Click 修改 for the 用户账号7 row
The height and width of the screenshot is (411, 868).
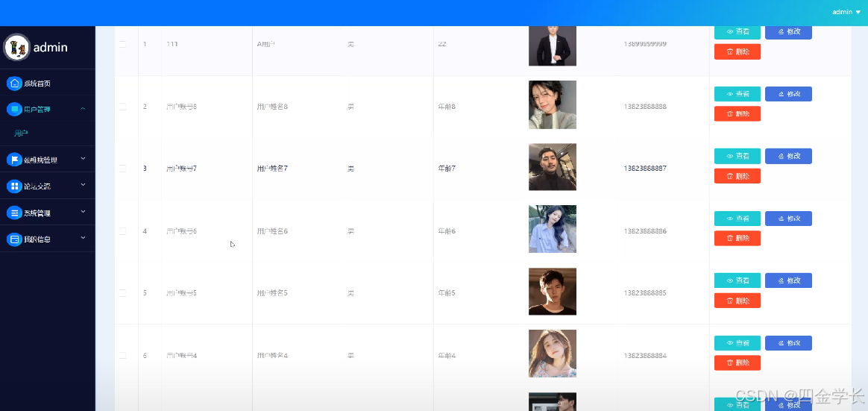pyautogui.click(x=788, y=156)
